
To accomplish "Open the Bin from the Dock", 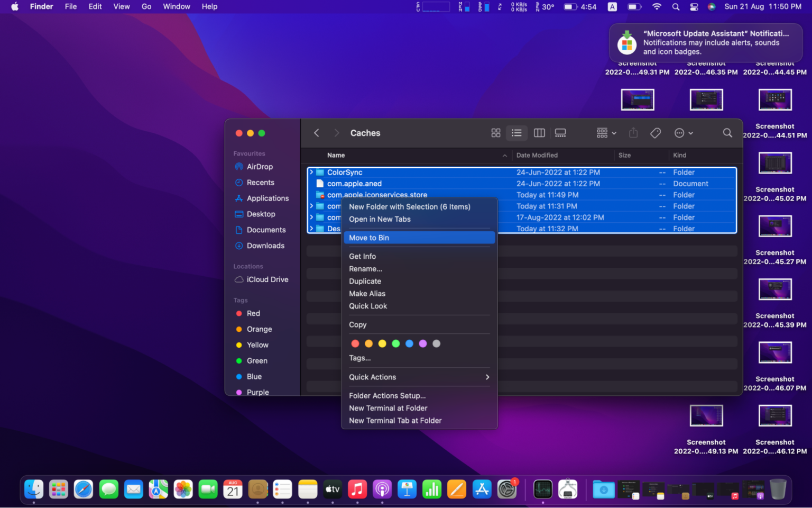I will 777,489.
